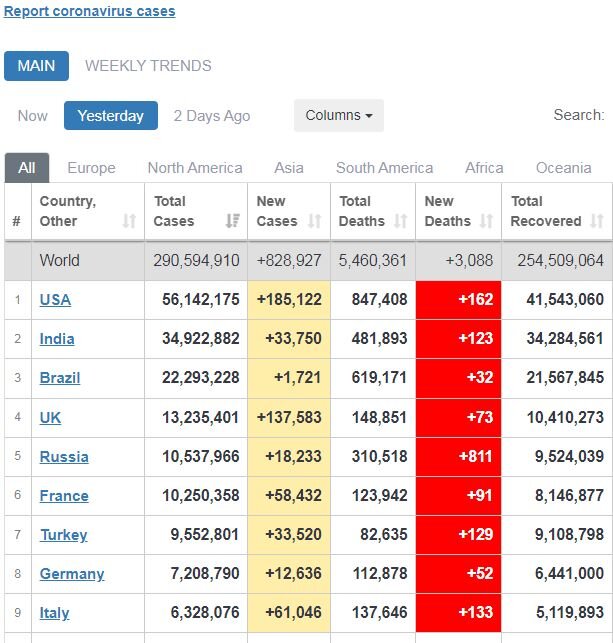The image size is (613, 643).
Task: Click the # column header
Action: 16,221
